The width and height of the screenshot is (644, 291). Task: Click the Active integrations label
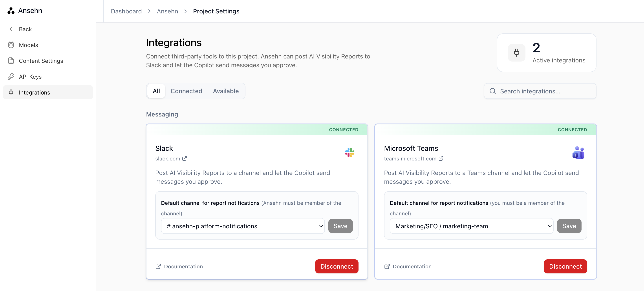[559, 60]
